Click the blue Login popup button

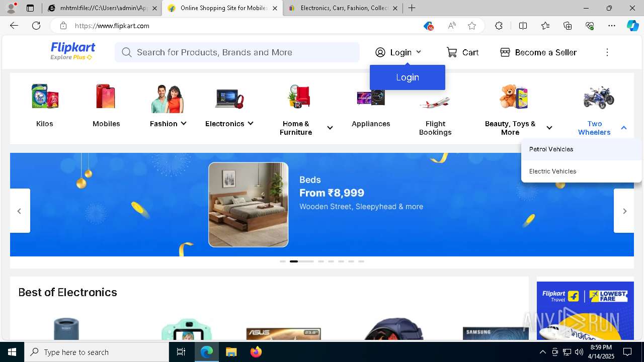pyautogui.click(x=408, y=77)
